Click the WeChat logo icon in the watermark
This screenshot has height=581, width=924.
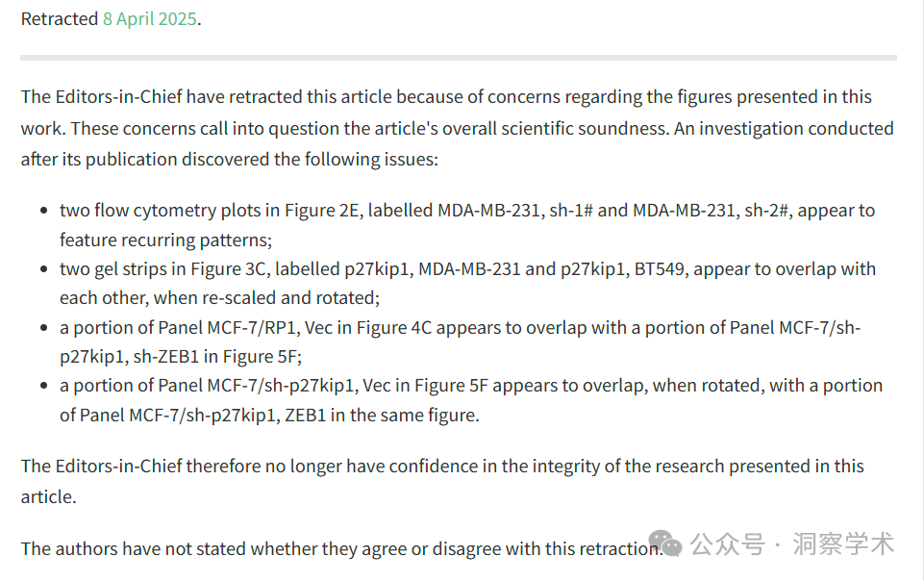coord(665,543)
